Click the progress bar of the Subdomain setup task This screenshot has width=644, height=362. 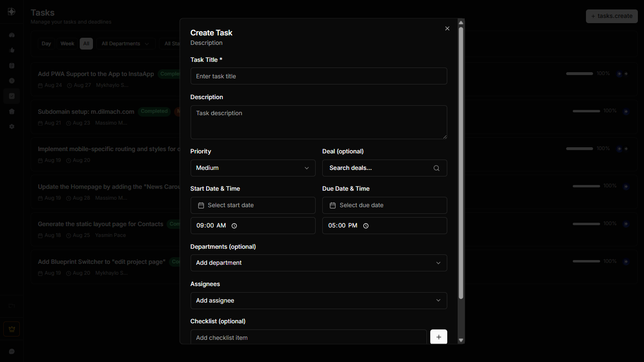(x=586, y=111)
